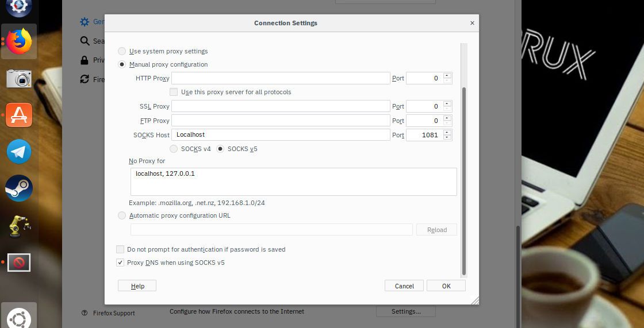Cancel the connection settings changes
Image resolution: width=644 pixels, height=328 pixels.
404,285
